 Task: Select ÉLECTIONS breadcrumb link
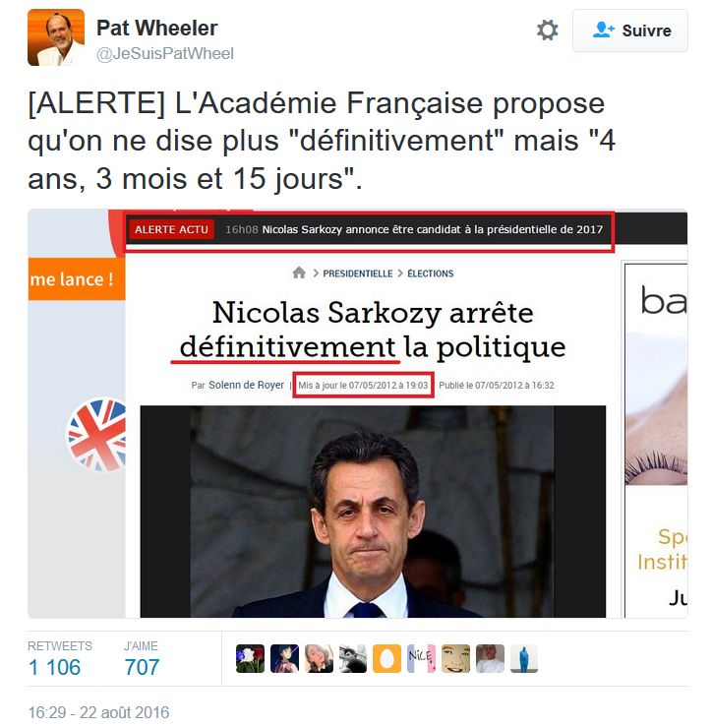pyautogui.click(x=431, y=273)
